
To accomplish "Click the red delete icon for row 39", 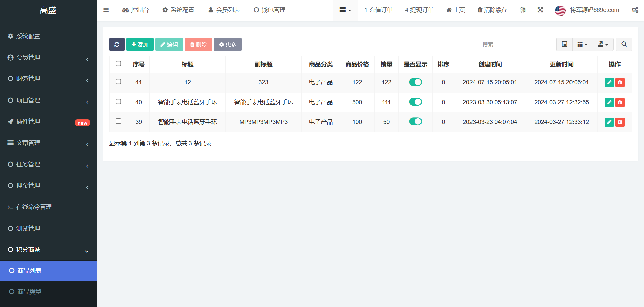I will click(620, 122).
